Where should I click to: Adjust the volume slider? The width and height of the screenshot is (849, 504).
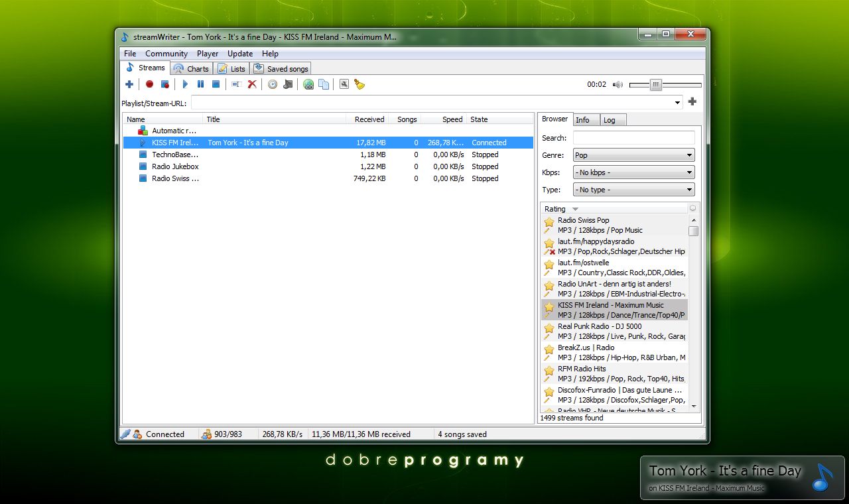[x=656, y=85]
